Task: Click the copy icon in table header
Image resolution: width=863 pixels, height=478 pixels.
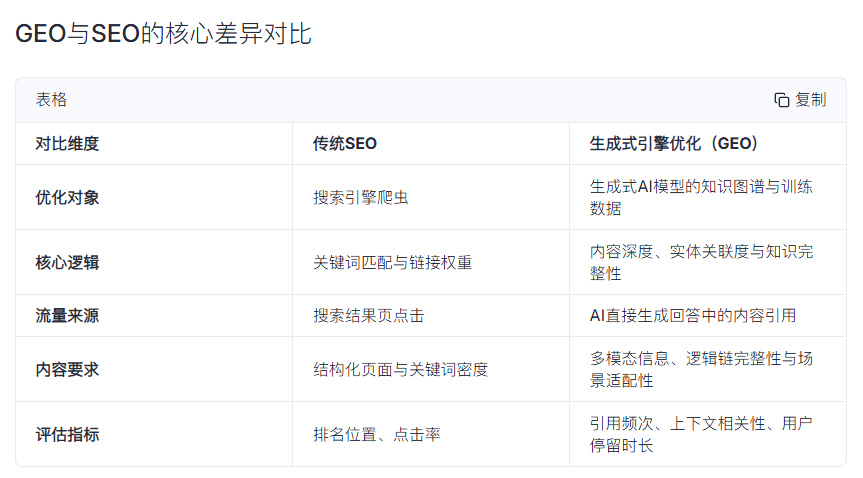Action: click(782, 100)
